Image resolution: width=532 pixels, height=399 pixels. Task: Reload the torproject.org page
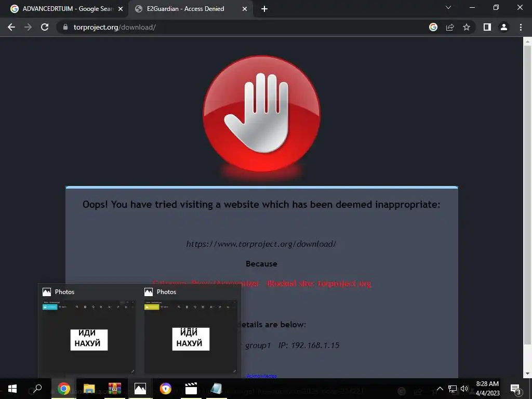click(45, 27)
